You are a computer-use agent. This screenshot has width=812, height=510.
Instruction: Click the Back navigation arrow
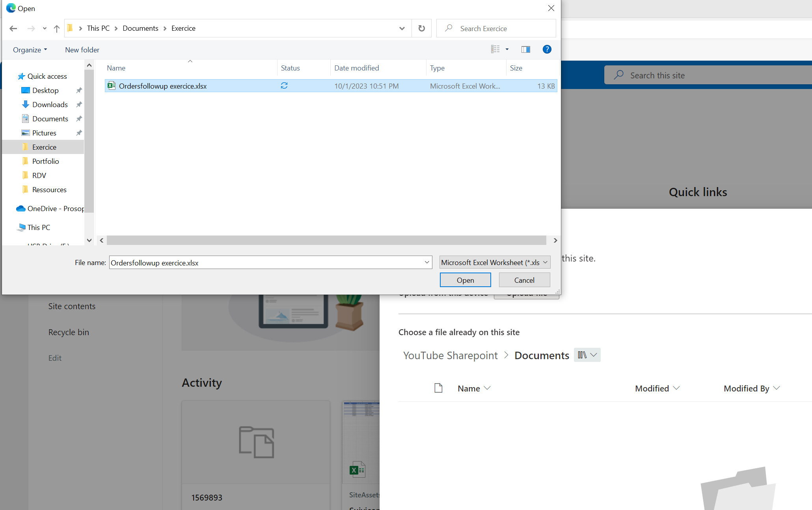13,28
